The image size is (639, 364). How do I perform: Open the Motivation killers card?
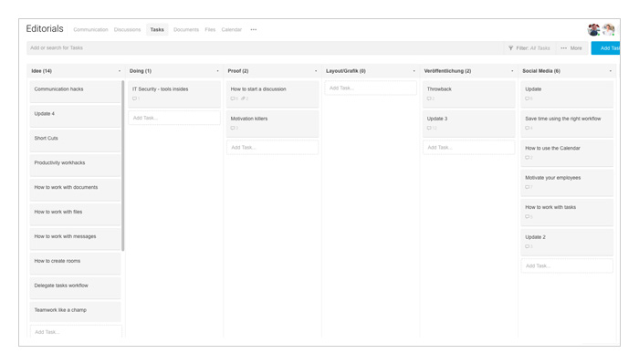273,124
